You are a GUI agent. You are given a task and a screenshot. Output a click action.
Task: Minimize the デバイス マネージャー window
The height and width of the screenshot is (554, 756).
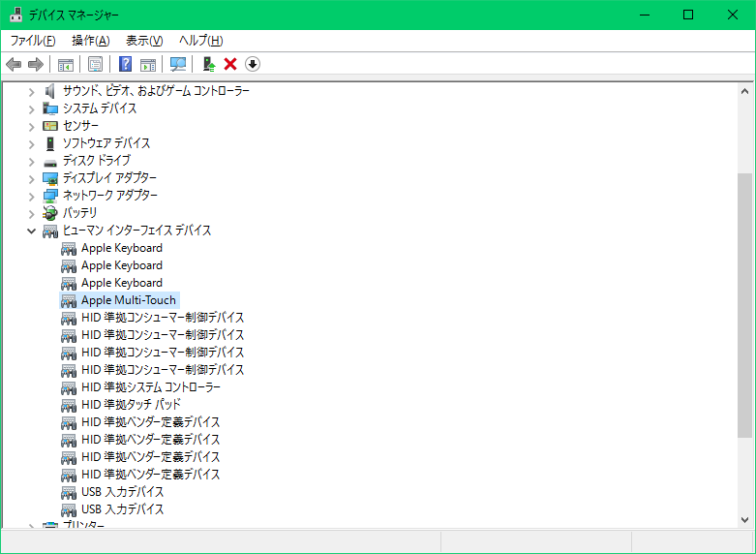[x=645, y=15]
